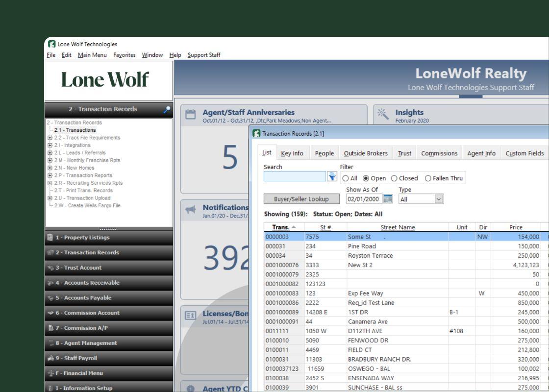549x392 pixels.
Task: Click the wand icon next to Insights
Action: pyautogui.click(x=383, y=114)
